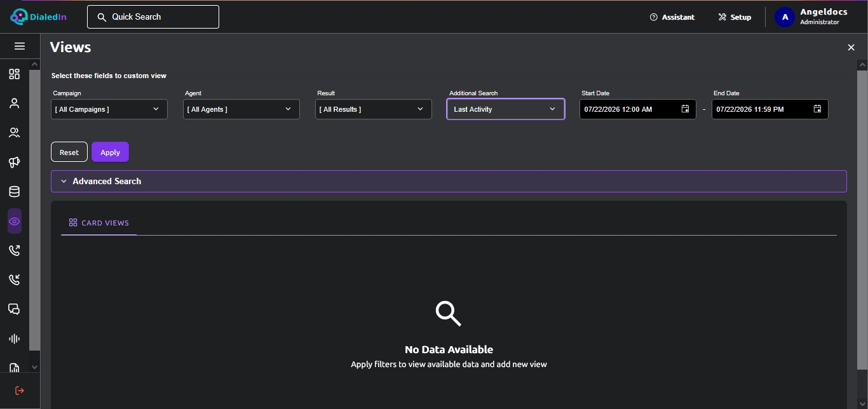Click the sidebar scroll down arrow

[x=34, y=366]
